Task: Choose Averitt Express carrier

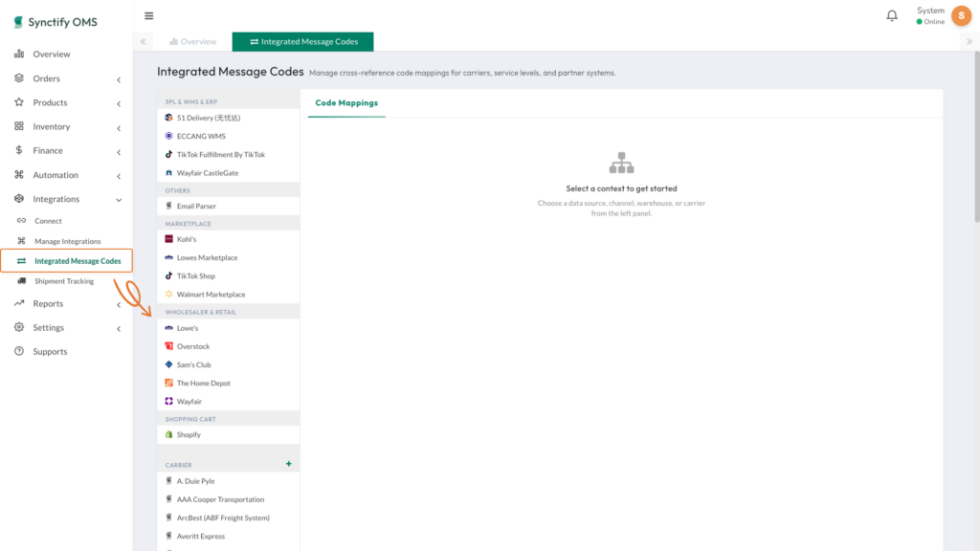Action: (228, 536)
